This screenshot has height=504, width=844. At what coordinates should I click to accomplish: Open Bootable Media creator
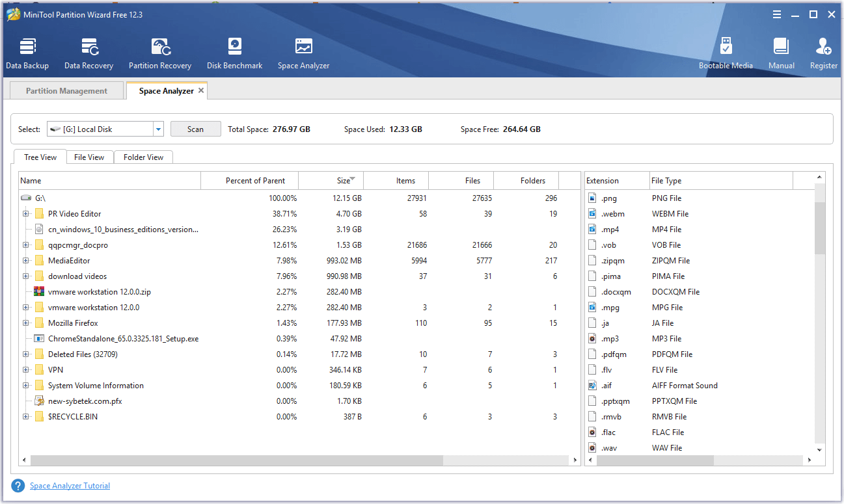[726, 52]
